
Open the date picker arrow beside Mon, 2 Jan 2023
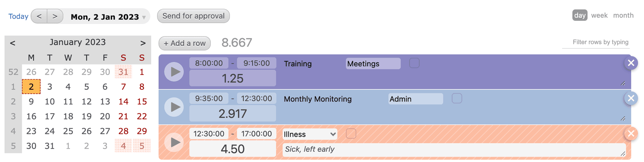point(144,17)
